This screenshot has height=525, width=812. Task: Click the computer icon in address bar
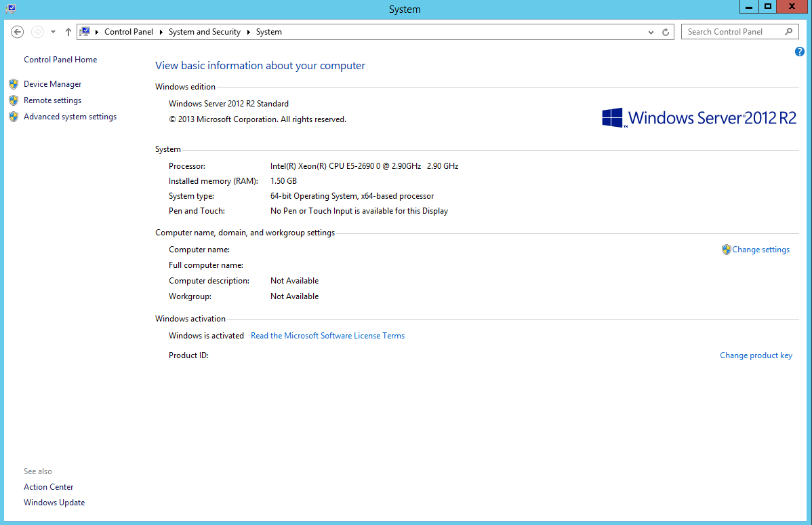click(85, 32)
